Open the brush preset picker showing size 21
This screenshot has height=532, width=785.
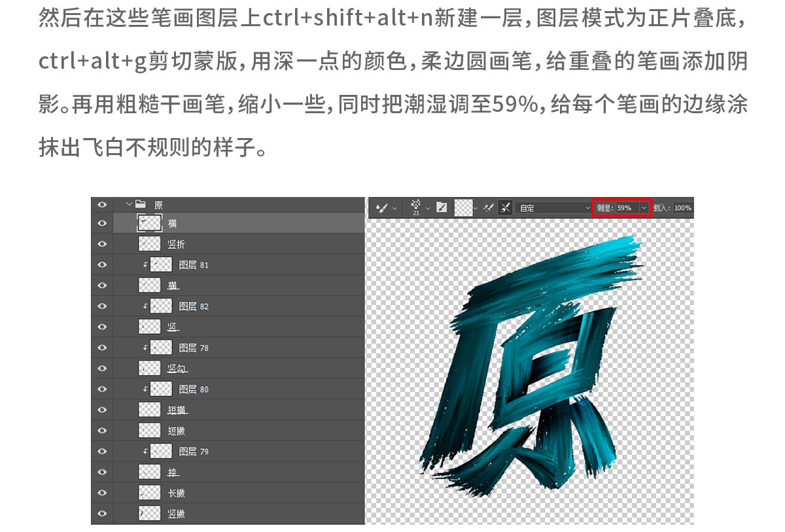[x=415, y=206]
